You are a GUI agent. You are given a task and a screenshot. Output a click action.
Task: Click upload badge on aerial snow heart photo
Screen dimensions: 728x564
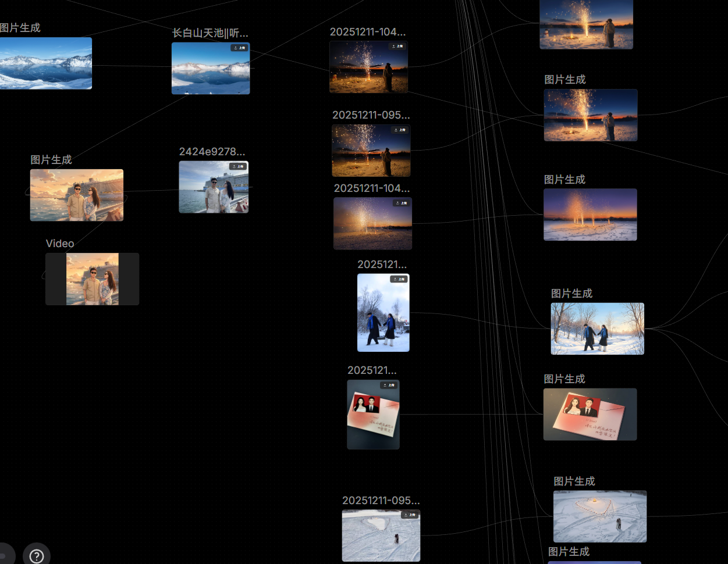coord(410,515)
